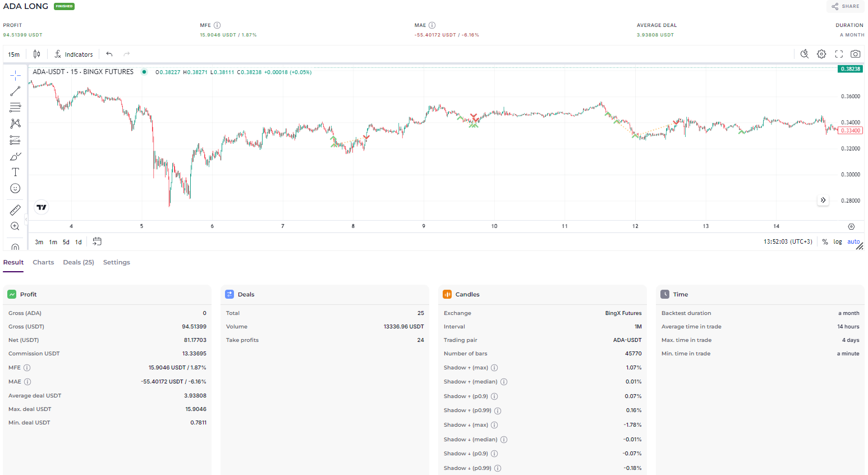This screenshot has height=475, width=868.
Task: Toggle percent scale mode
Action: click(825, 242)
